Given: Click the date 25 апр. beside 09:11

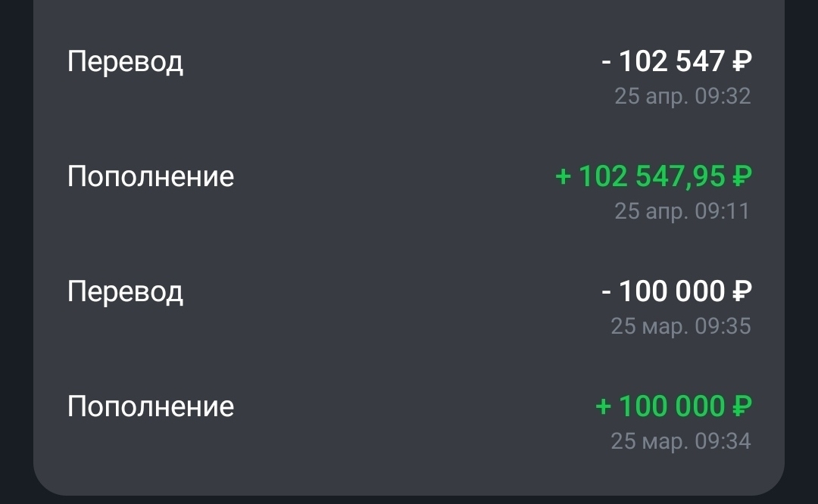Looking at the screenshot, I should (x=651, y=211).
